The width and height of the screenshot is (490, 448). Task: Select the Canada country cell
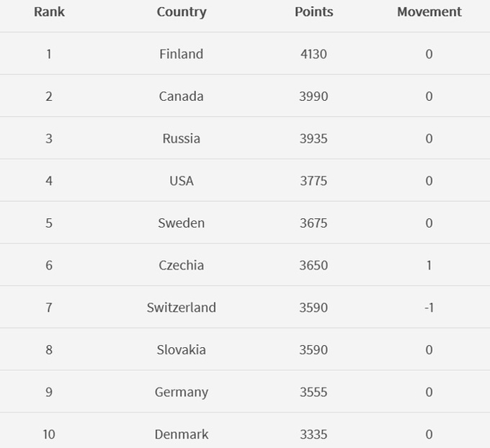[x=182, y=97]
